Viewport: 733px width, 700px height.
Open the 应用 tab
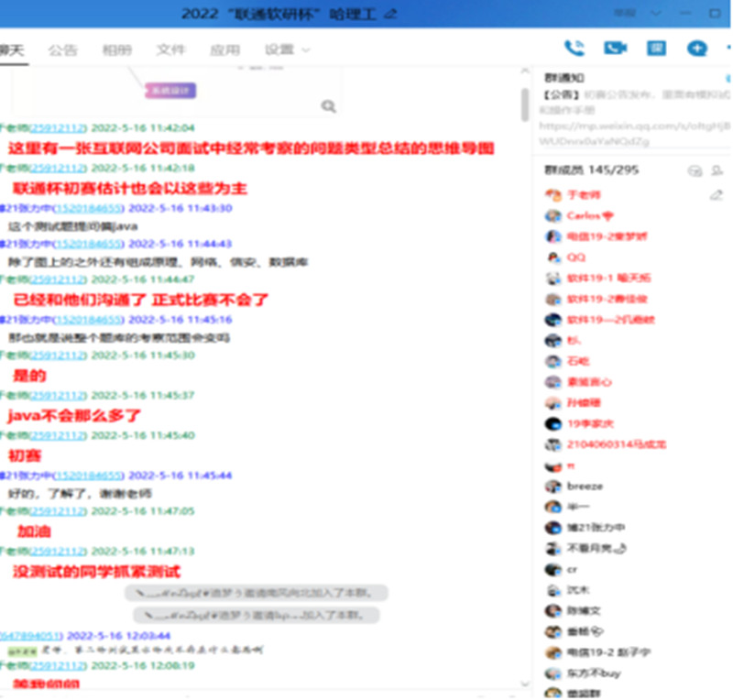[224, 50]
